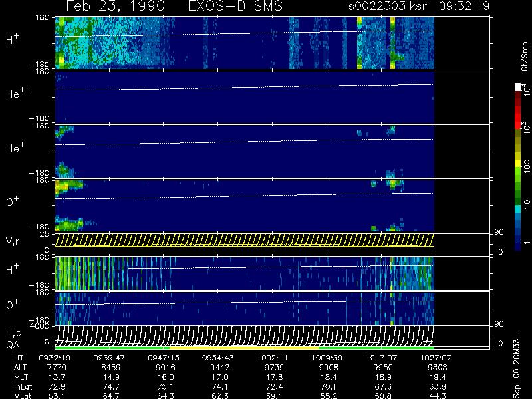The image size is (532, 399).
Task: Click inside the He++ spectrogram panel
Action: [x=245, y=97]
